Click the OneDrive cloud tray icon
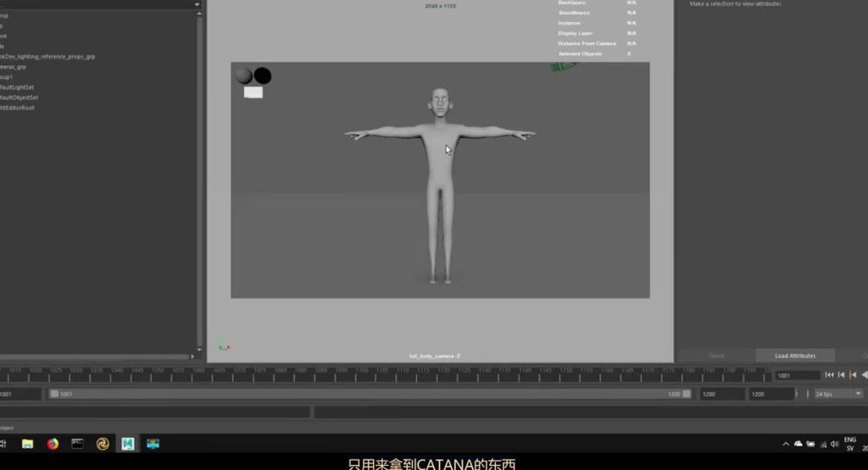This screenshot has height=470, width=868. tap(798, 445)
